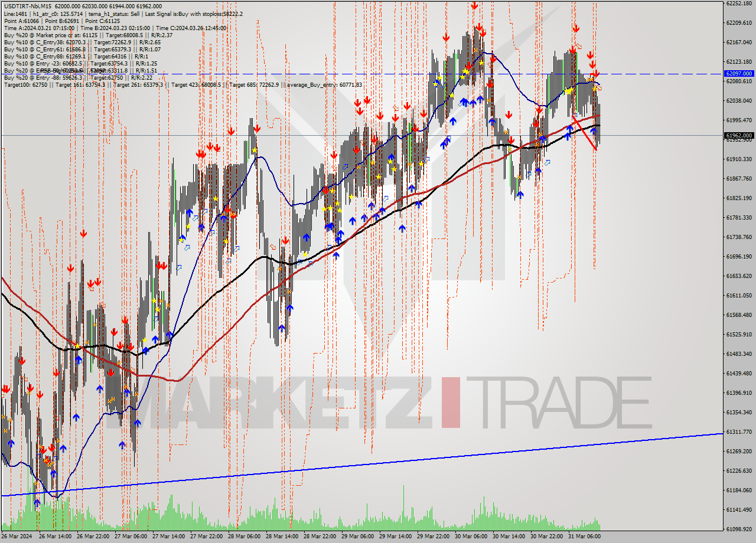Click the '26 Mar 14:00' time axis label

point(56,537)
